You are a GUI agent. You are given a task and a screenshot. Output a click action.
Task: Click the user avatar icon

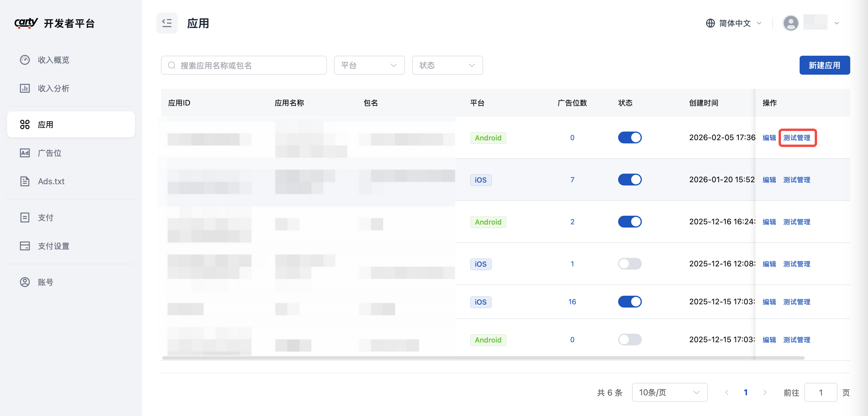pos(790,23)
